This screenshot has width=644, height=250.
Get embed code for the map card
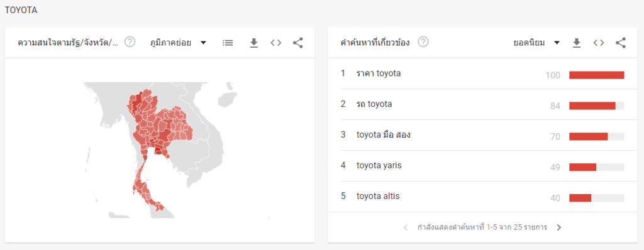[x=276, y=43]
